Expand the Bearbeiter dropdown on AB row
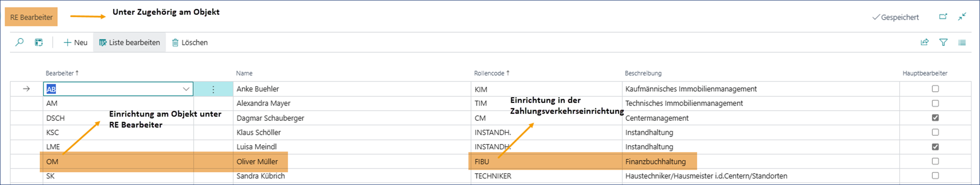Viewport: 980px width, 185px height. (186, 89)
